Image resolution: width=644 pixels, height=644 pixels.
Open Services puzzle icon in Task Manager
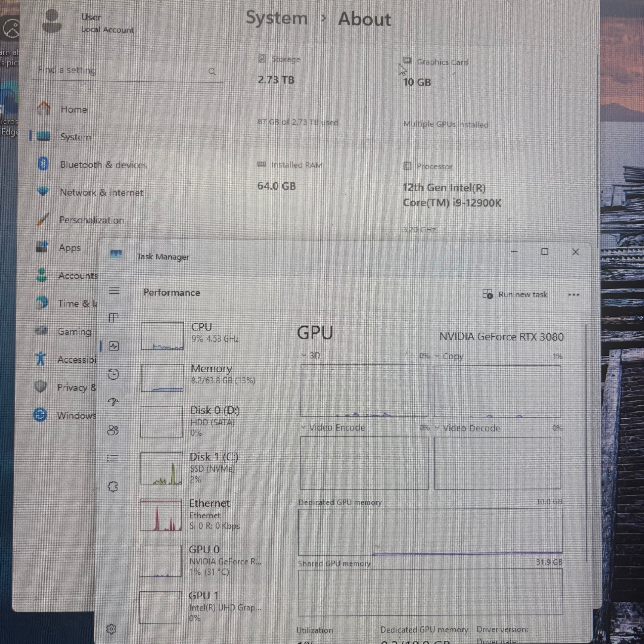113,486
